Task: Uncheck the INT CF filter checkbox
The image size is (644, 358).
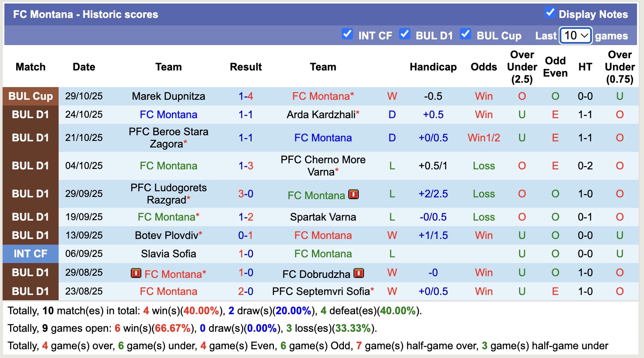Action: pos(347,34)
